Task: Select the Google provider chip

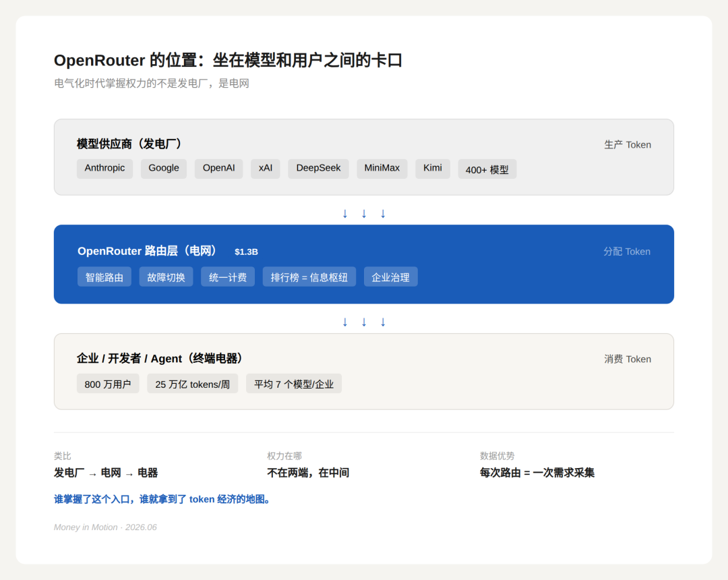Action: pyautogui.click(x=163, y=169)
